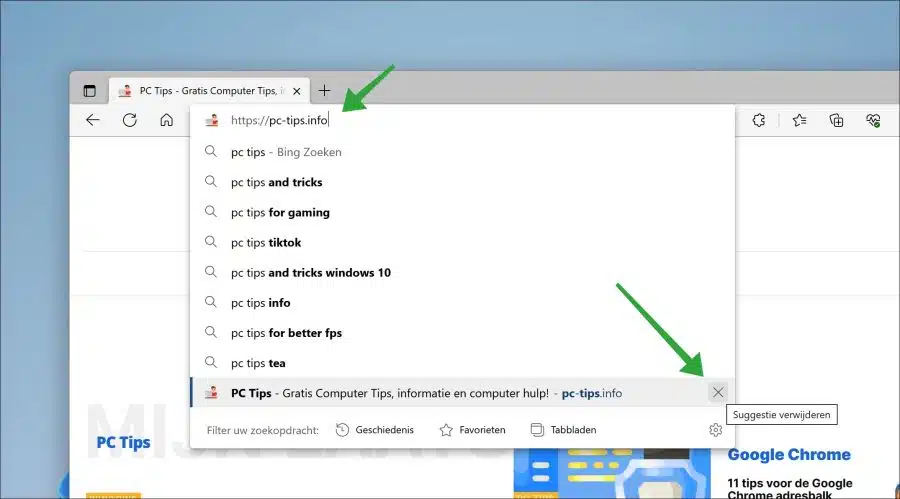The image size is (900, 499).
Task: Click the site favicon in address bar
Action: pos(212,120)
